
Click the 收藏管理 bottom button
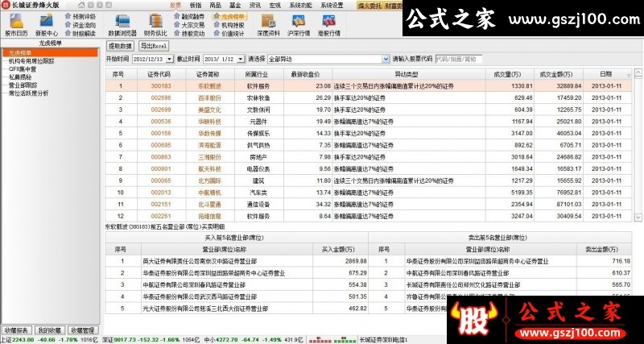pos(83,330)
